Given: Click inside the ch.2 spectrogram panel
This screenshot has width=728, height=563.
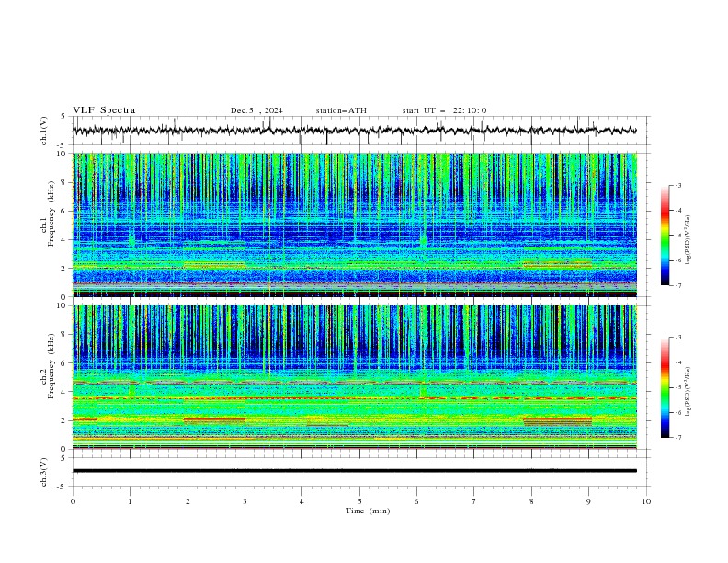Looking at the screenshot, I should 354,377.
